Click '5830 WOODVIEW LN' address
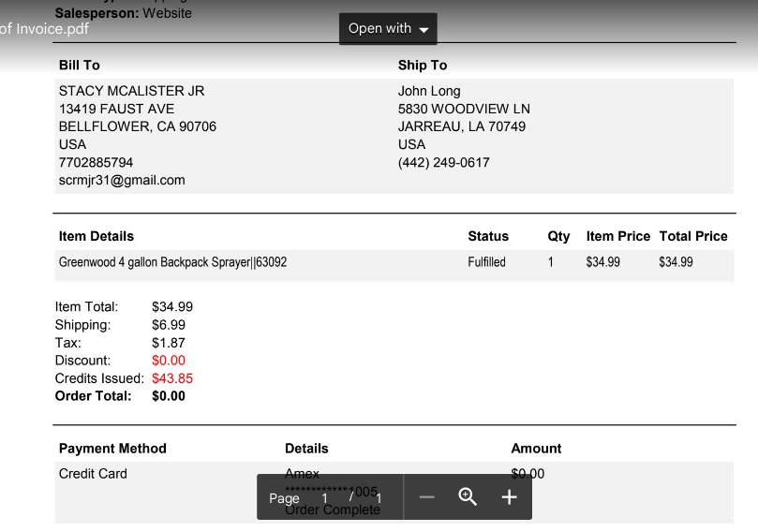Viewport: 758px width, 532px height. 464,109
